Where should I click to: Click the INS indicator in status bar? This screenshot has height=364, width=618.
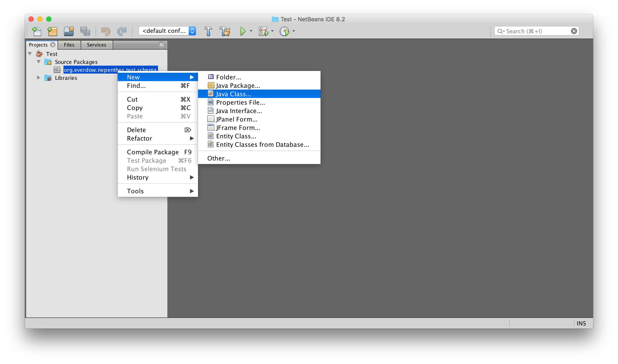pyautogui.click(x=581, y=323)
